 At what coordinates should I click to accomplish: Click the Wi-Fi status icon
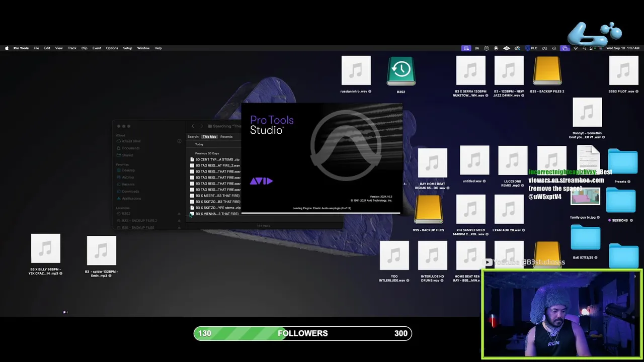point(576,48)
